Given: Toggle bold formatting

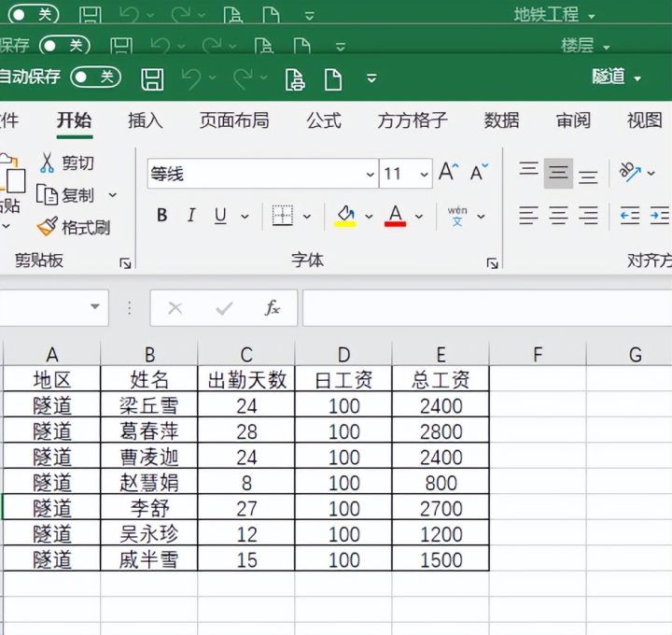Looking at the screenshot, I should click(162, 215).
